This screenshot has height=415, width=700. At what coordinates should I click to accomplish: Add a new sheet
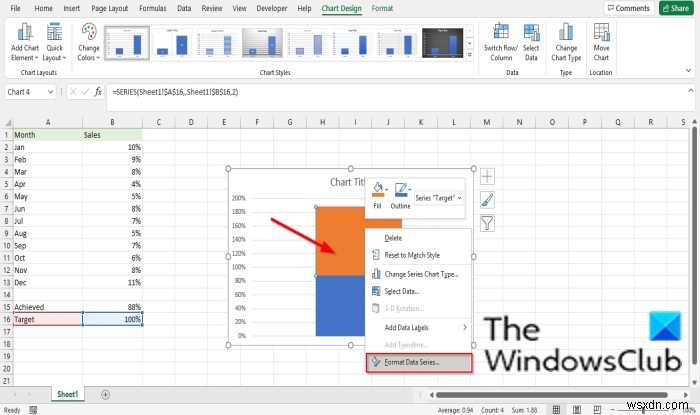click(105, 394)
